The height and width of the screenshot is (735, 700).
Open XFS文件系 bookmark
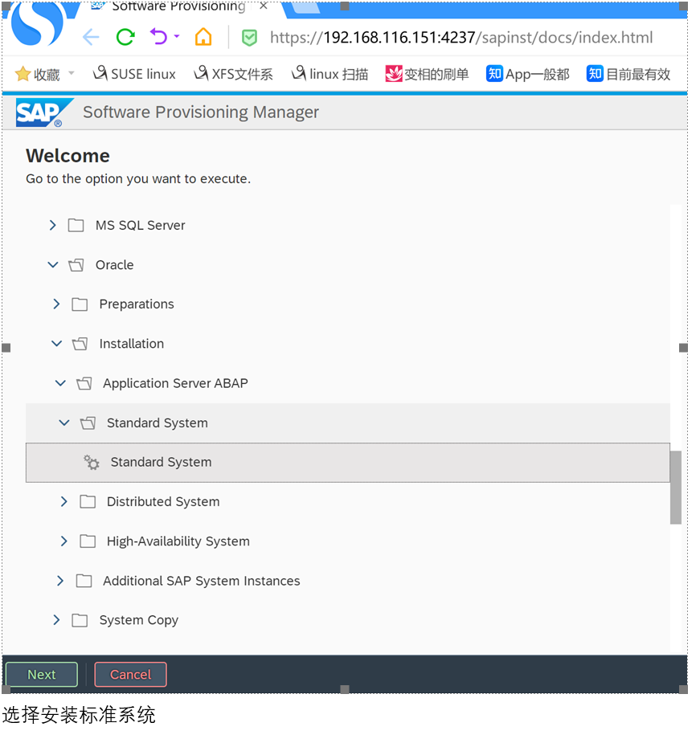point(233,74)
